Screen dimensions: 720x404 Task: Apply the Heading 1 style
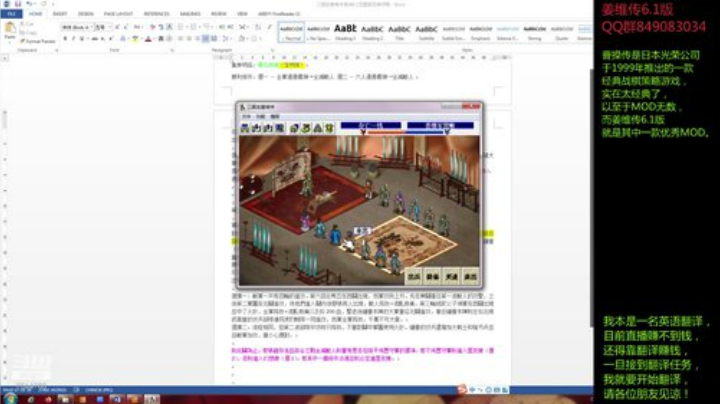pos(345,32)
